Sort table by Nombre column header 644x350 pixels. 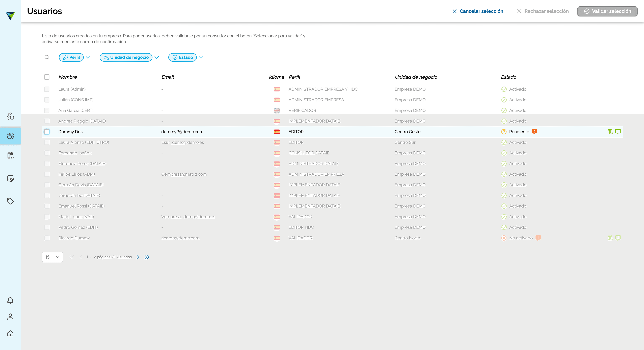[x=68, y=77]
